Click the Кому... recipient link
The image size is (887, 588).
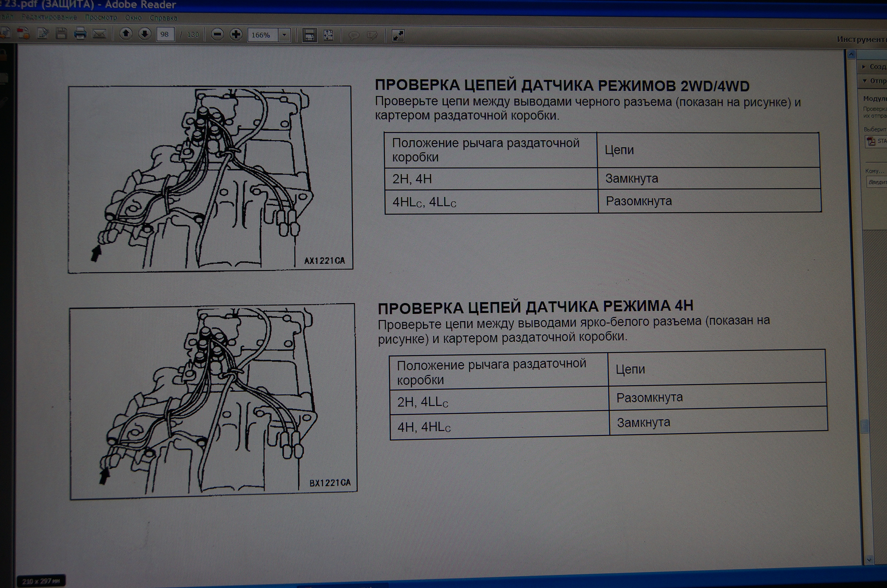point(874,171)
